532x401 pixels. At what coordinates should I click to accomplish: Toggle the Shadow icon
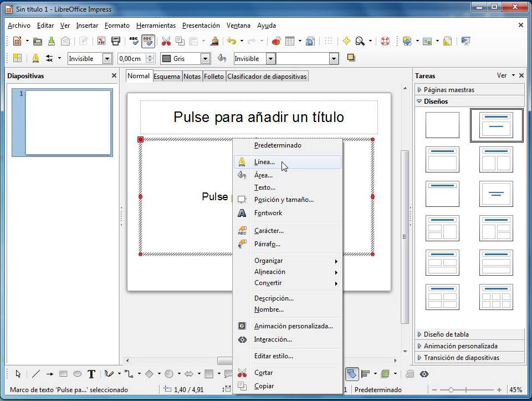(351, 58)
